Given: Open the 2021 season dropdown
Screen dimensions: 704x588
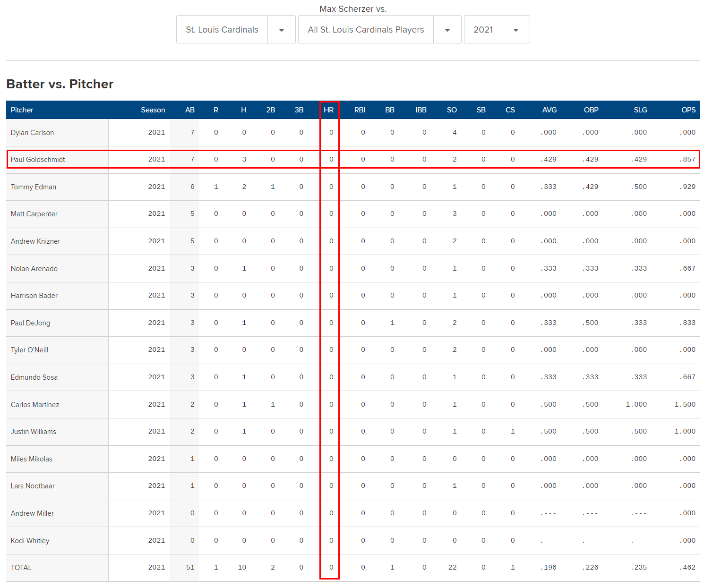Looking at the screenshot, I should 497,29.
